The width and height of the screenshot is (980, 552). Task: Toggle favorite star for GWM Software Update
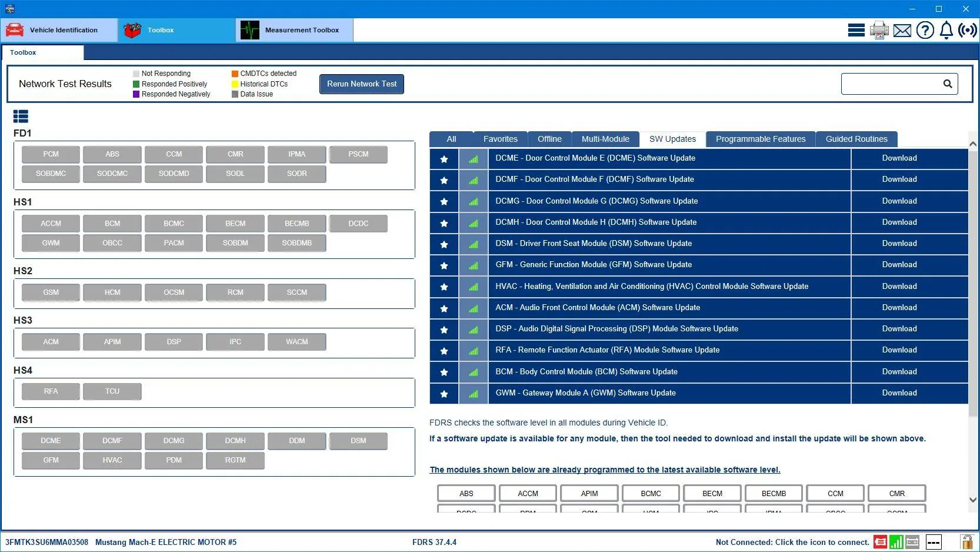(444, 394)
